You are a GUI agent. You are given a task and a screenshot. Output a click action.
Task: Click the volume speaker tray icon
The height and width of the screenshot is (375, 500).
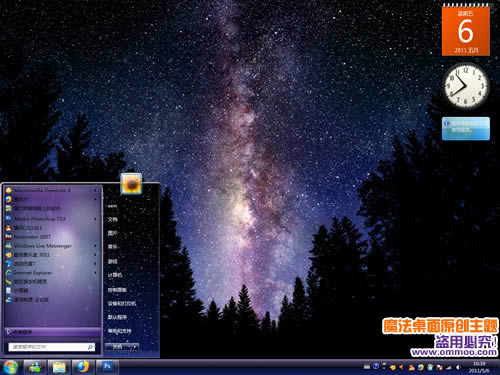click(x=458, y=367)
